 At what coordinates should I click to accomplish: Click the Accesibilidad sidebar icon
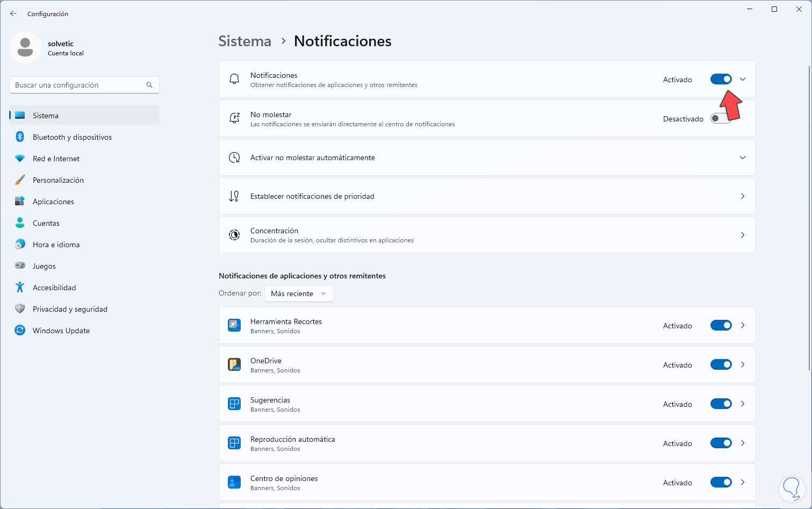(x=20, y=288)
